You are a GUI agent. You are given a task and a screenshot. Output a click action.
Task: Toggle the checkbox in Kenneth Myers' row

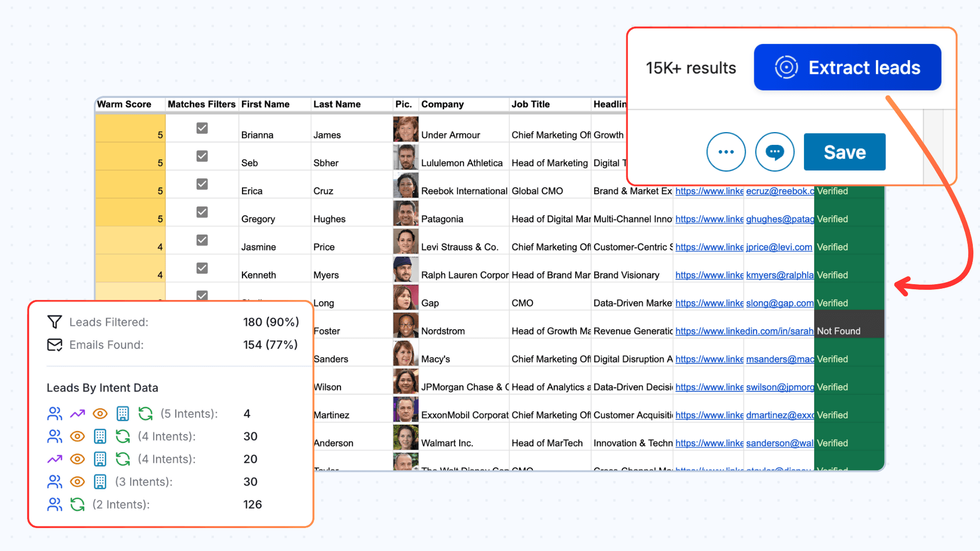tap(202, 268)
